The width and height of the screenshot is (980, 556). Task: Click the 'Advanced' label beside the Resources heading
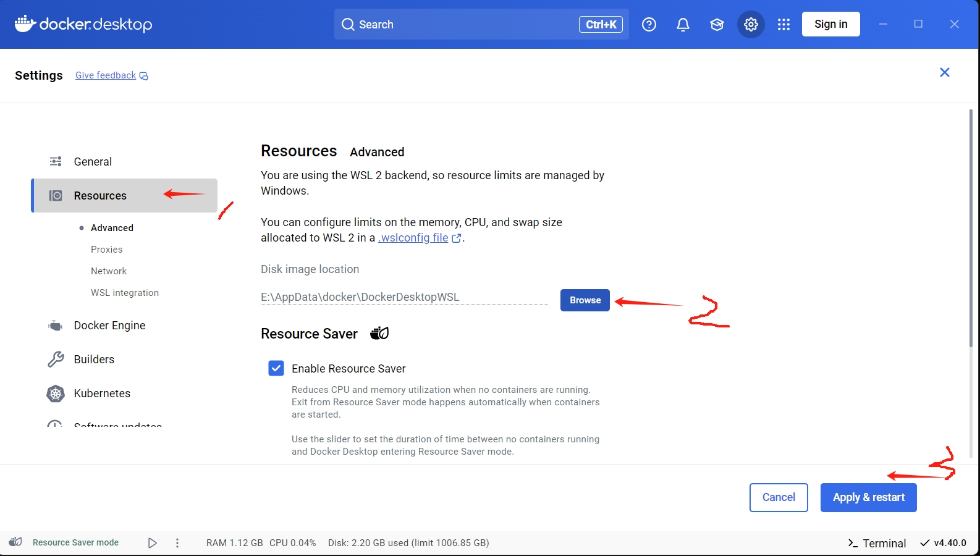[x=377, y=152]
